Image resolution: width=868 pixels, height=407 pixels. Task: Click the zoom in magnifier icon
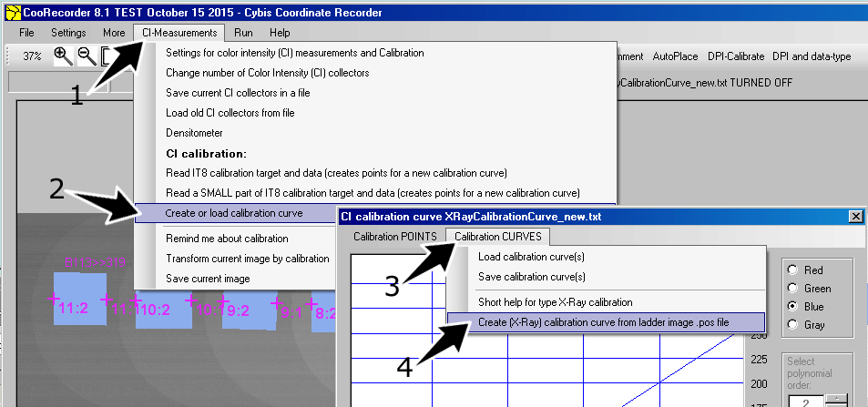[x=63, y=56]
